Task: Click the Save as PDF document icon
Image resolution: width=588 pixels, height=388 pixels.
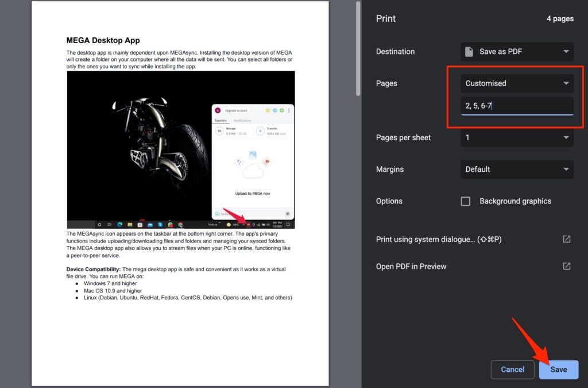Action: (x=468, y=52)
